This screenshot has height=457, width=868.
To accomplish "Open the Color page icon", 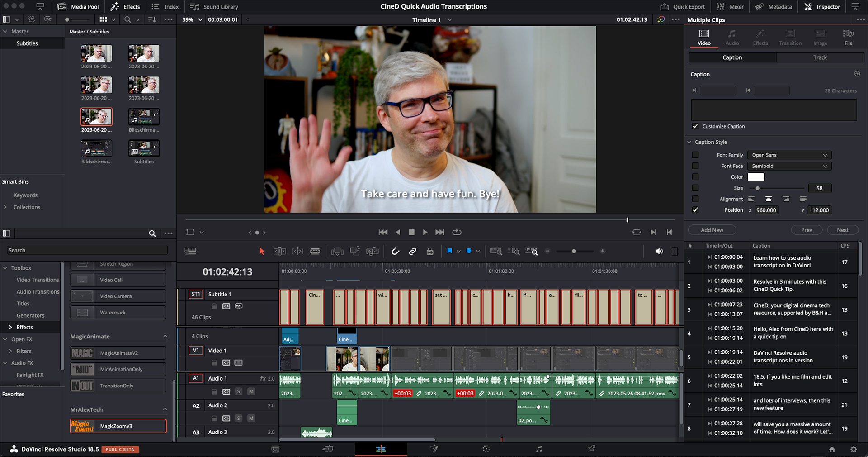I will [x=486, y=449].
